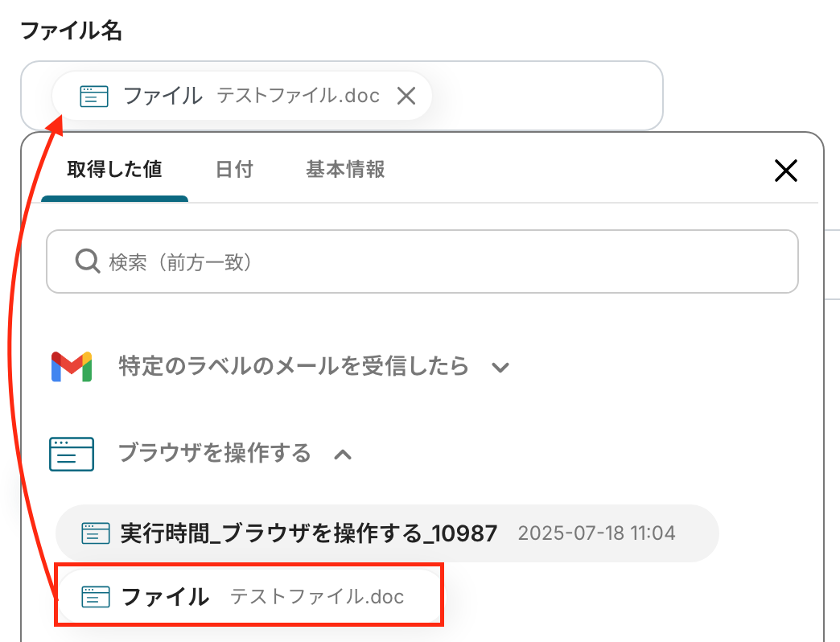Click the browser icon inside the ファイル名 chip
This screenshot has width=840, height=642.
pos(93,96)
